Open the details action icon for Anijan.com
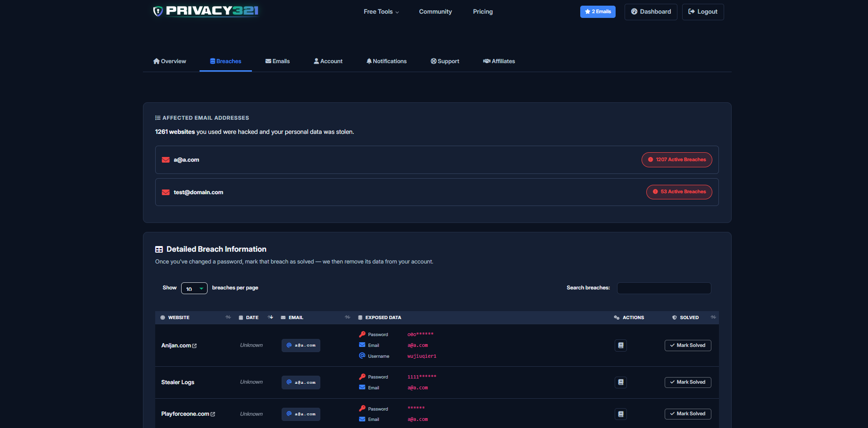The height and width of the screenshot is (428, 868). pyautogui.click(x=621, y=346)
